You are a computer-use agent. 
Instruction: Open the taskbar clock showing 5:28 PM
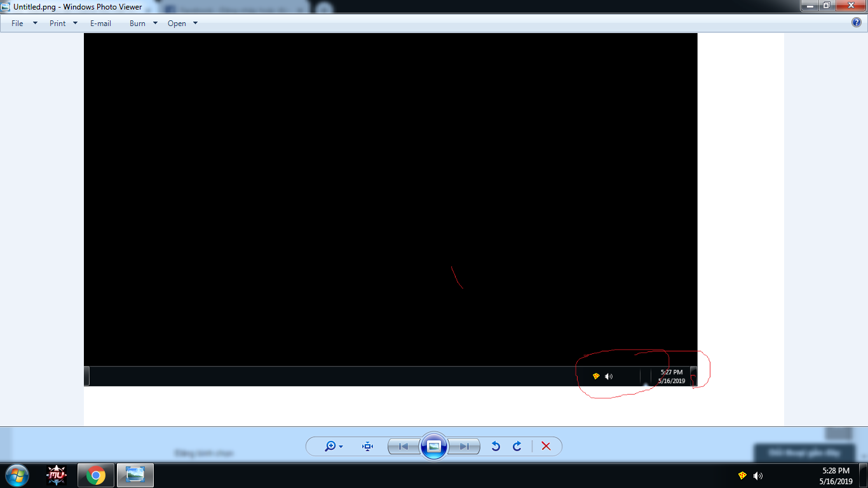(x=836, y=476)
